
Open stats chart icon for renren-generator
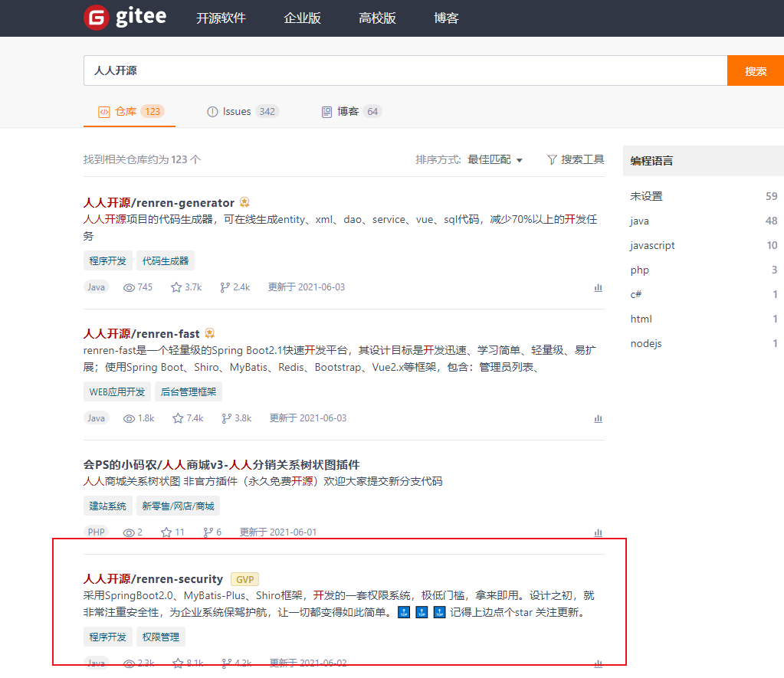tap(598, 287)
